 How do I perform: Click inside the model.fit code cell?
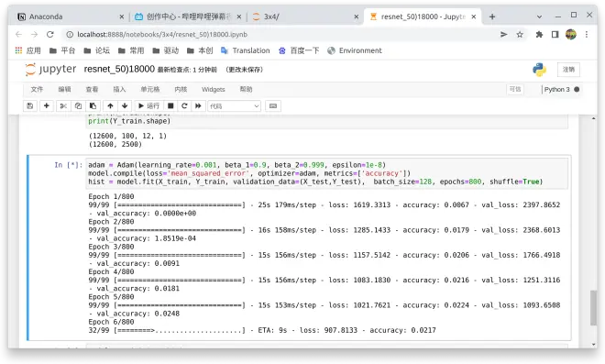tap(327, 173)
